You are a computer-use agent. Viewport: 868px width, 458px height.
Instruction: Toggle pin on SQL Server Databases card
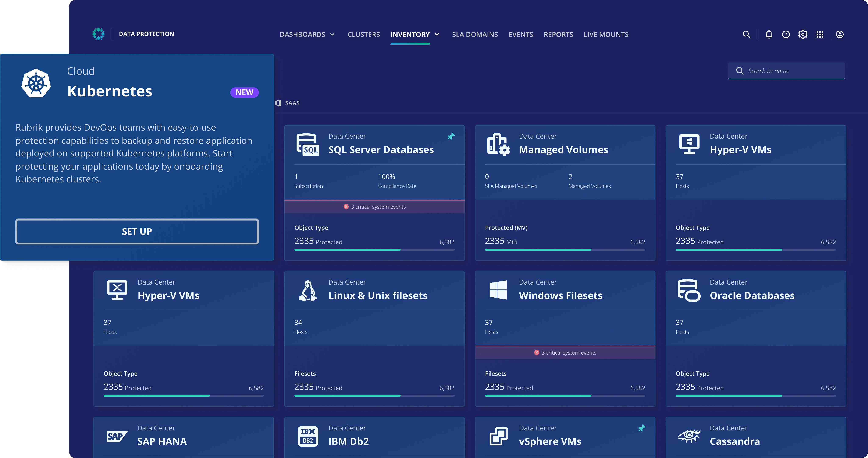(451, 136)
